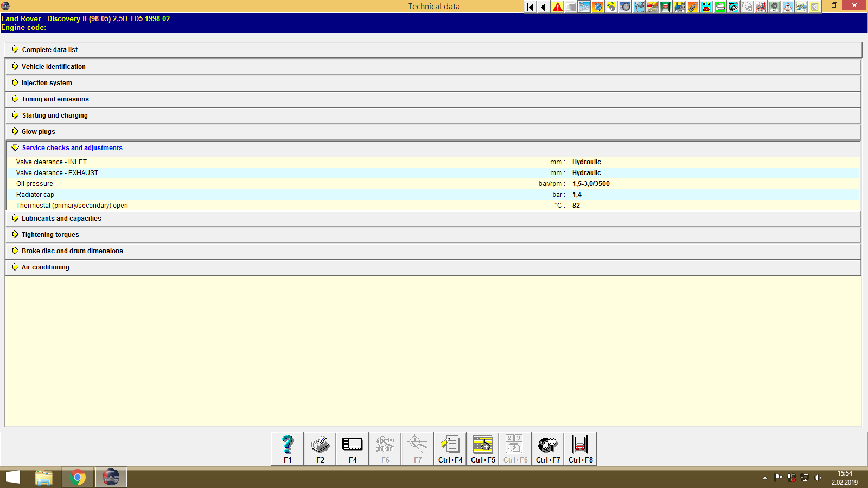
Task: Expand the Air conditioning section
Action: click(x=45, y=267)
